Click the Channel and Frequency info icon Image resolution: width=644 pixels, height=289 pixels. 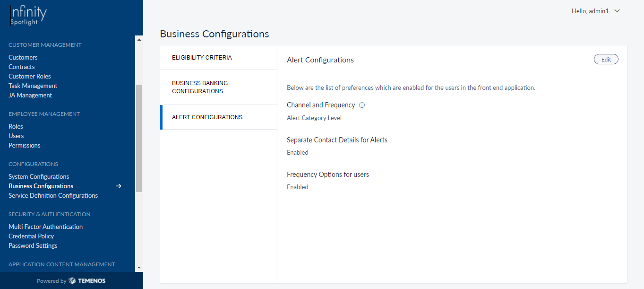[362, 105]
